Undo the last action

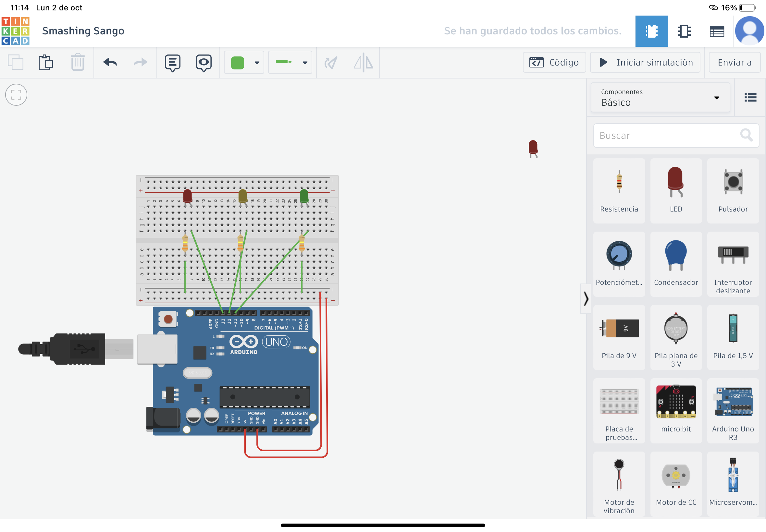pos(110,62)
